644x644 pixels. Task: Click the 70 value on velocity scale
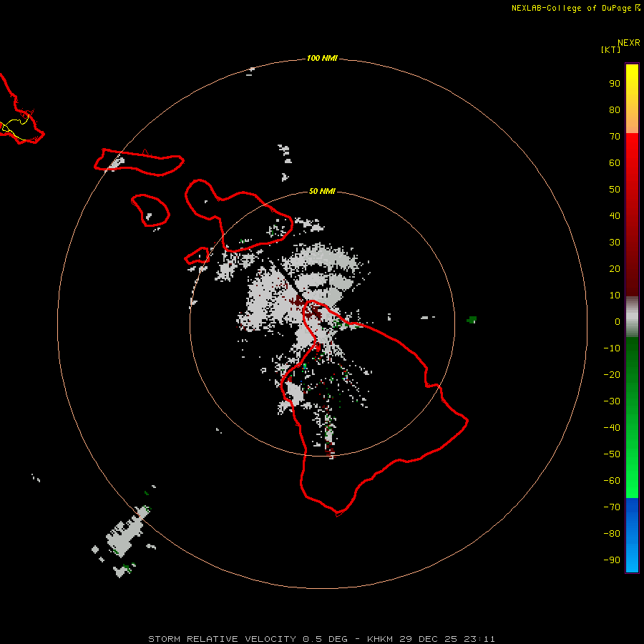(x=615, y=137)
